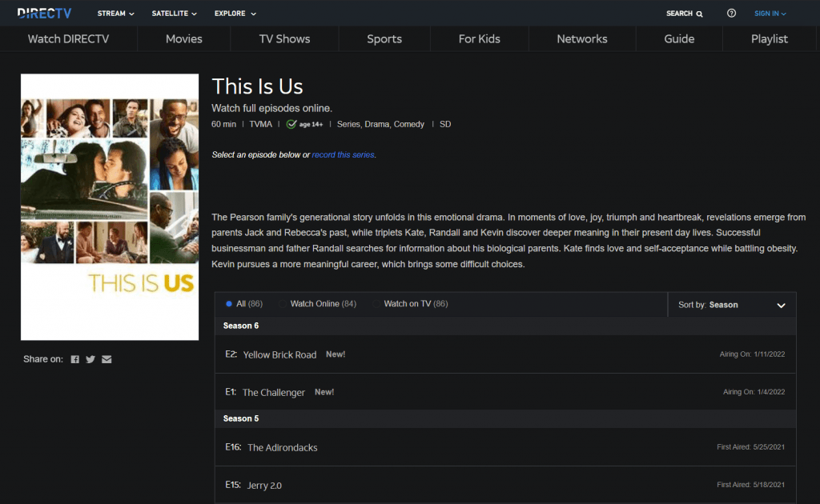
Task: Select the All (86) radio button
Action: click(x=228, y=303)
